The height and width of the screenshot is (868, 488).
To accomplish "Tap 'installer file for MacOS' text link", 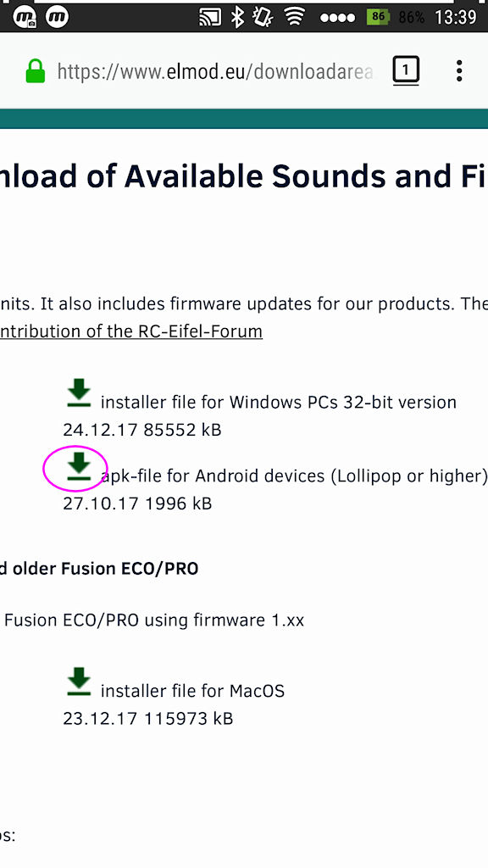I will 192,691.
